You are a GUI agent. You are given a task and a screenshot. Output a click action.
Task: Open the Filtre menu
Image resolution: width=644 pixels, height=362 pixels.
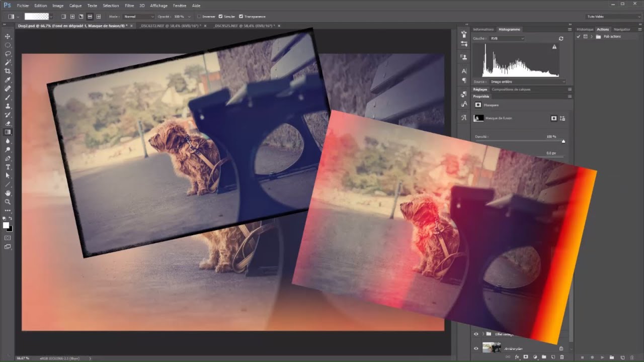[x=129, y=6]
